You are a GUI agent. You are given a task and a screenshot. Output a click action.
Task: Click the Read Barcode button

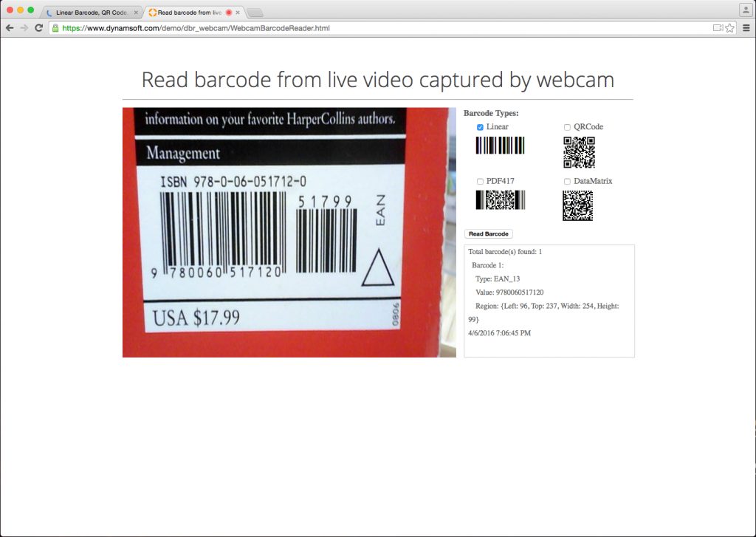489,234
